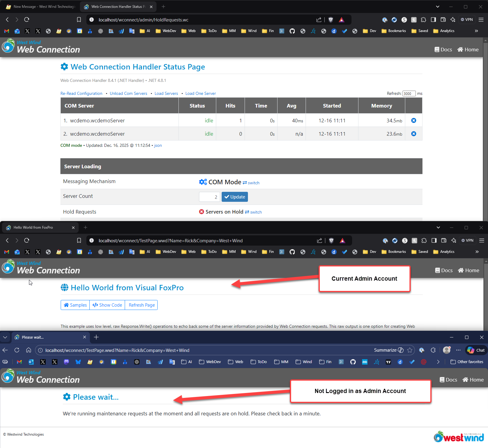This screenshot has height=448, width=488.
Task: Click Show Code button on Hello World page
Action: (107, 305)
